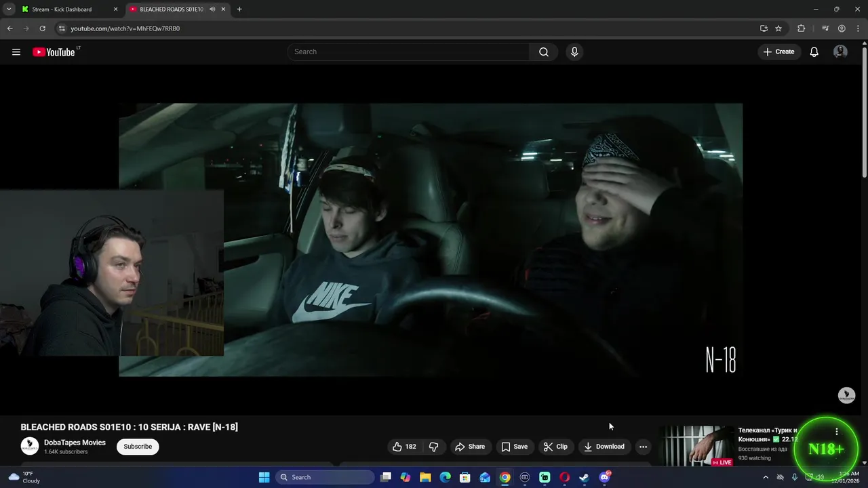Open more actions three-dot menu beside Download
The image size is (868, 488).
click(x=643, y=447)
